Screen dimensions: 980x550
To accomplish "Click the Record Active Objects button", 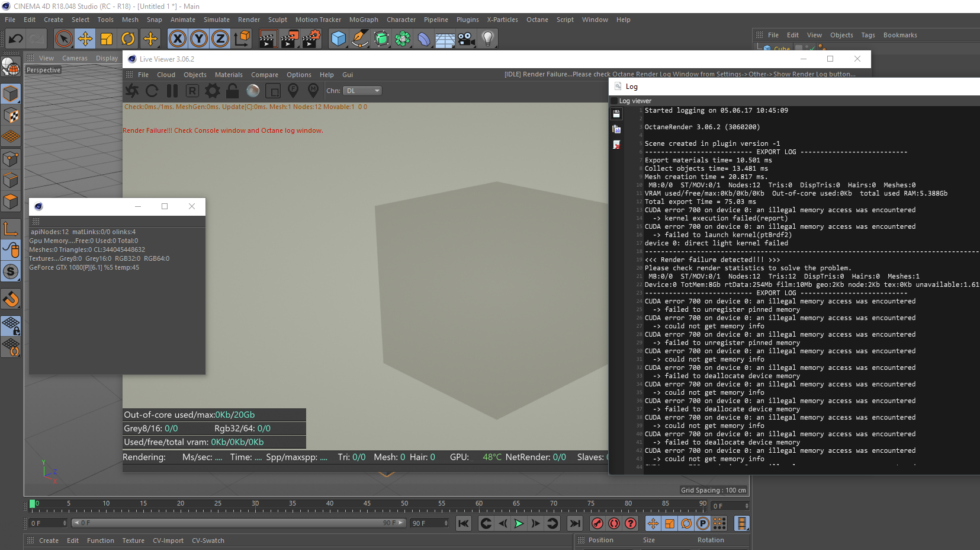I will pyautogui.click(x=597, y=523).
